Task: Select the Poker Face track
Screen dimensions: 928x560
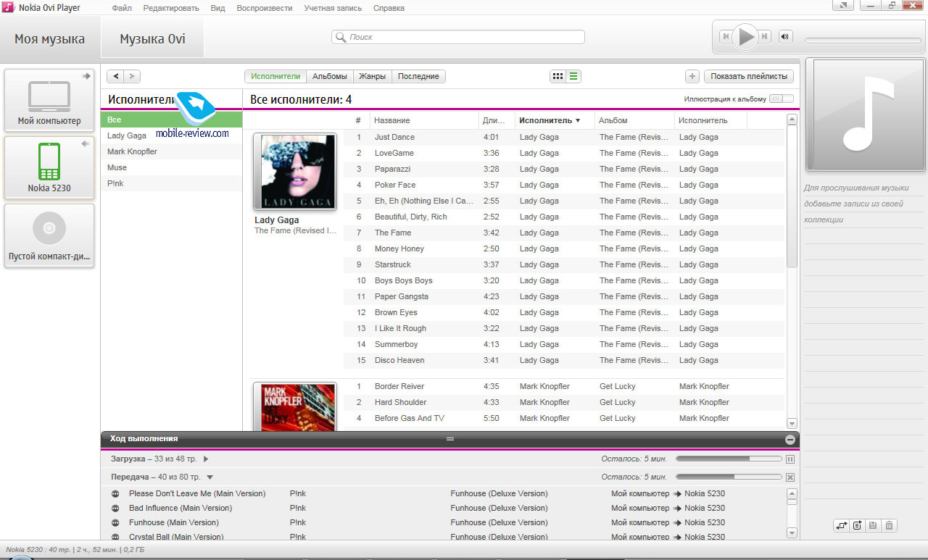Action: [x=565, y=185]
